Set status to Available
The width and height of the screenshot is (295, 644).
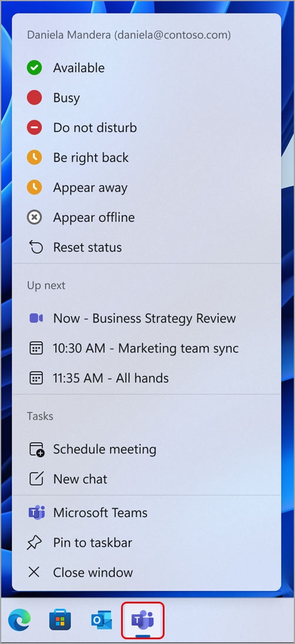tap(147, 68)
